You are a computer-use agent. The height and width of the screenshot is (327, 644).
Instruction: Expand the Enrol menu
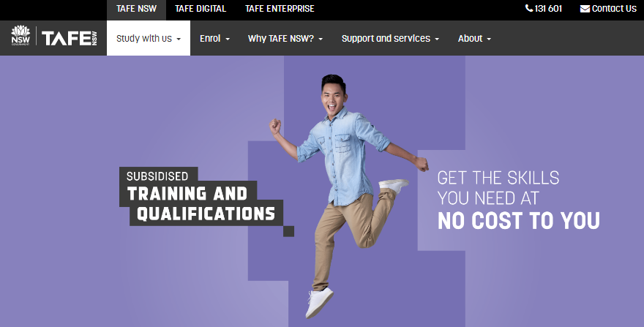tap(214, 38)
